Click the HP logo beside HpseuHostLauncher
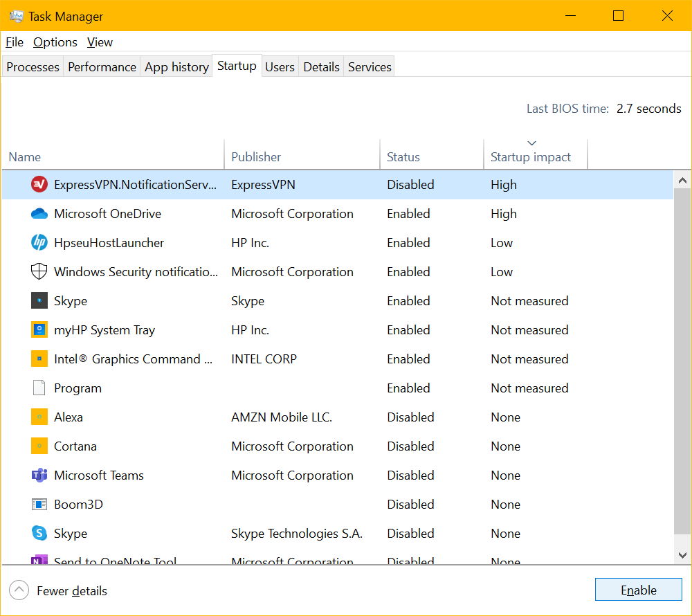692x616 pixels. coord(39,243)
